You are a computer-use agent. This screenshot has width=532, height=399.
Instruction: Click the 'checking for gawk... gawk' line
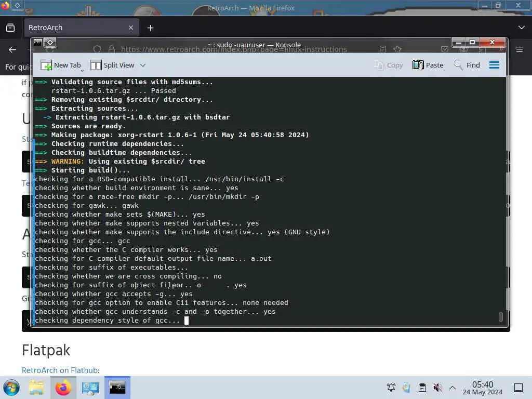[x=87, y=206]
